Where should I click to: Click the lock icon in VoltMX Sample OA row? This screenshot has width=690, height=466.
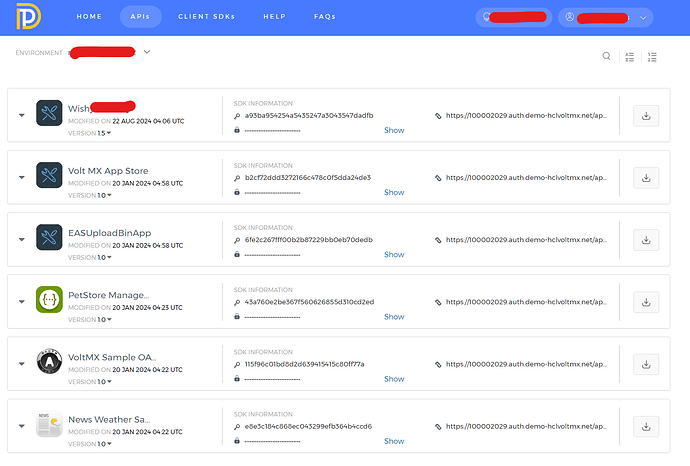click(237, 378)
